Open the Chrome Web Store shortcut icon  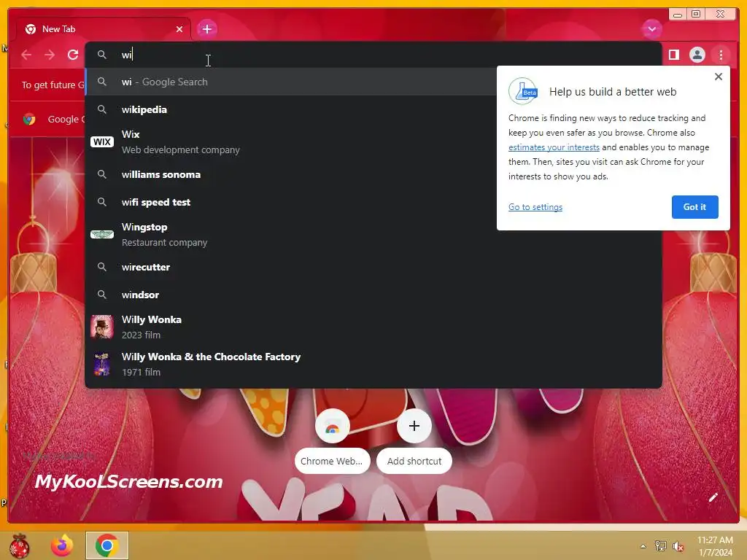pos(333,426)
